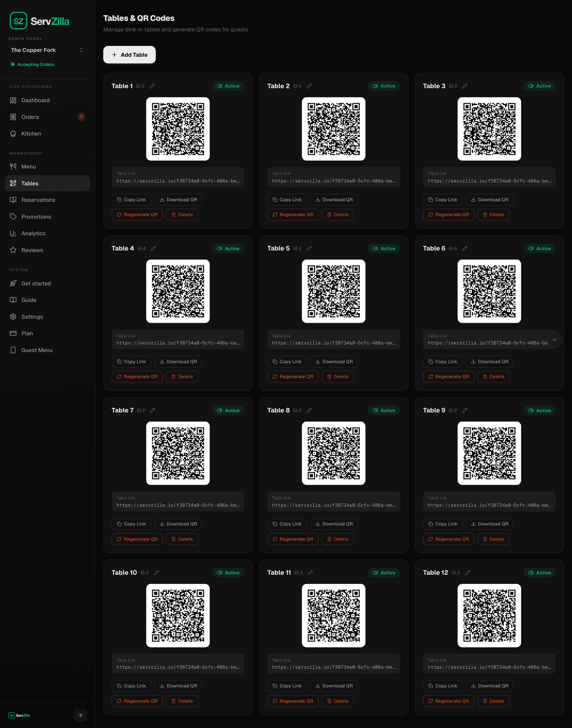Go to Orders in sidebar
Image resolution: width=572 pixels, height=728 pixels.
[47, 117]
